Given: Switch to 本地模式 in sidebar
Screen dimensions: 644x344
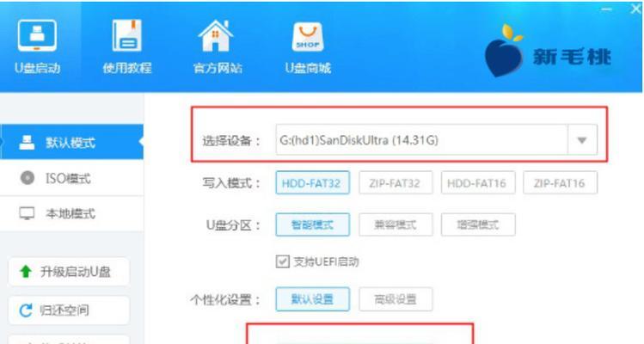Looking at the screenshot, I should pyautogui.click(x=71, y=214).
